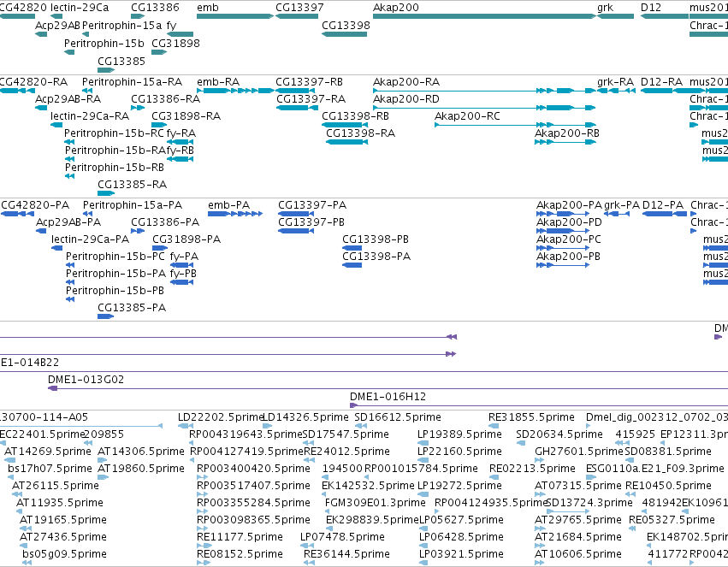The image size is (728, 567).
Task: Select the grk-PA protein label
Action: point(622,205)
